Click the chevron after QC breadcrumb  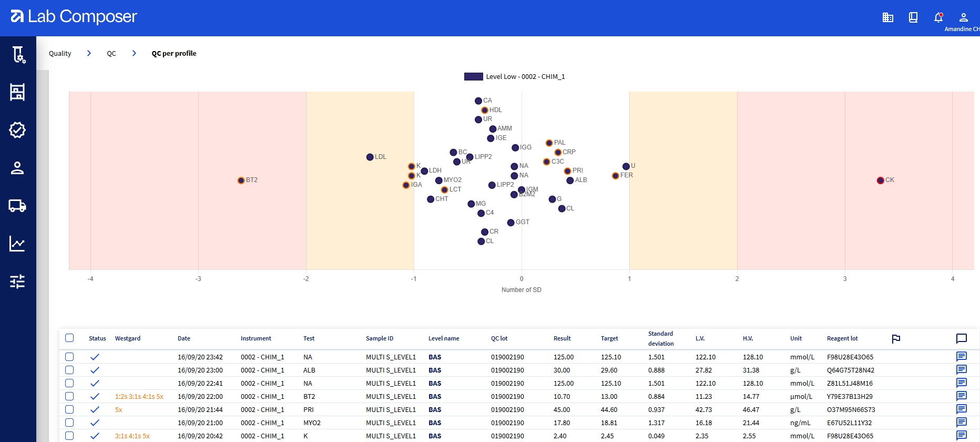tap(134, 53)
